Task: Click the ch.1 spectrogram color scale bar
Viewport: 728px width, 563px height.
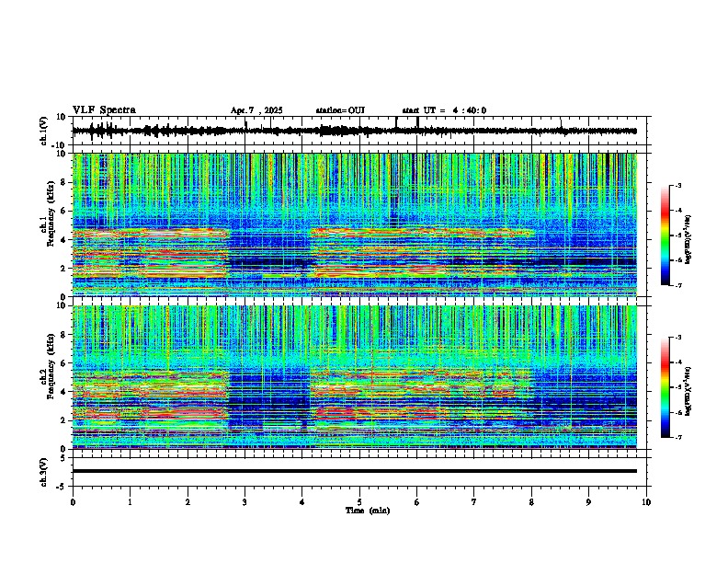Action: pyautogui.click(x=665, y=236)
